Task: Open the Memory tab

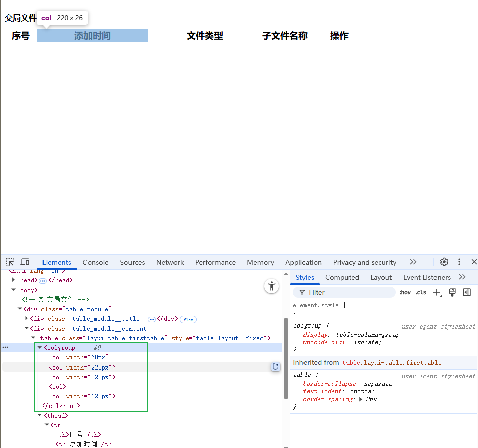Action: 260,262
